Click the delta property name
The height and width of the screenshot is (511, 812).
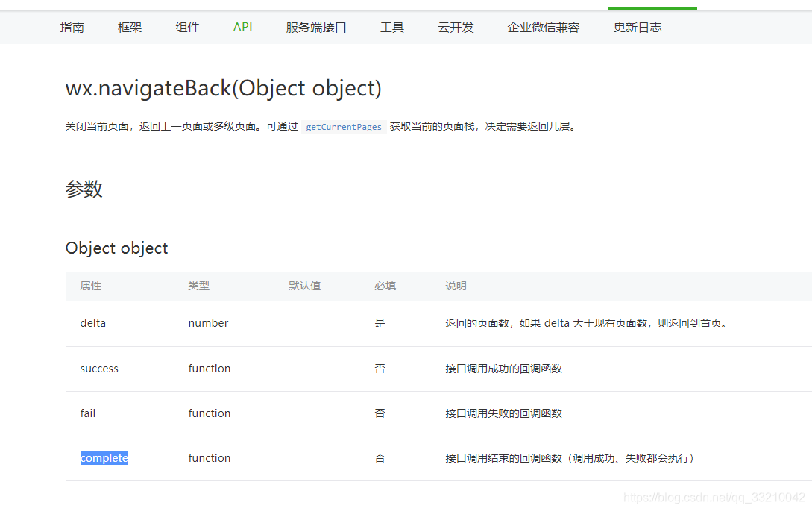point(92,323)
